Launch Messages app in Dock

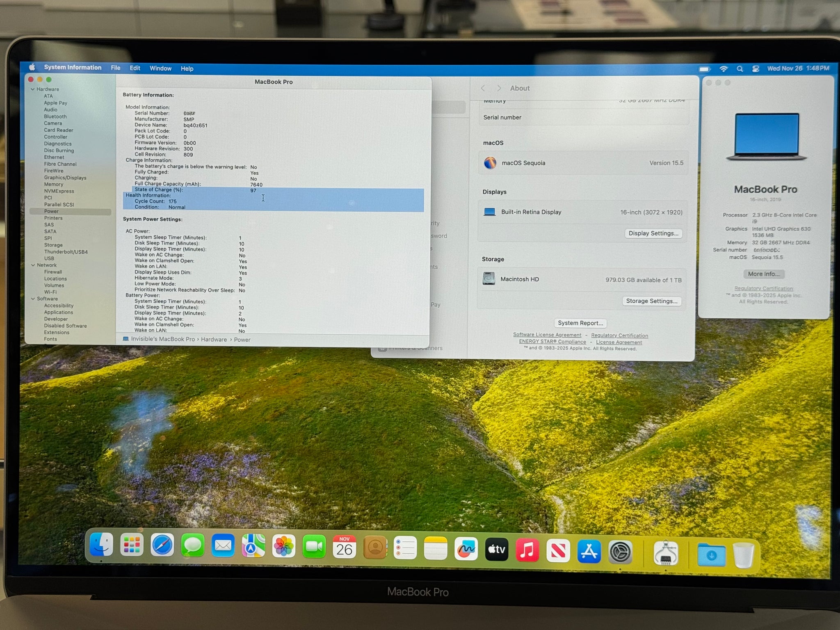192,546
